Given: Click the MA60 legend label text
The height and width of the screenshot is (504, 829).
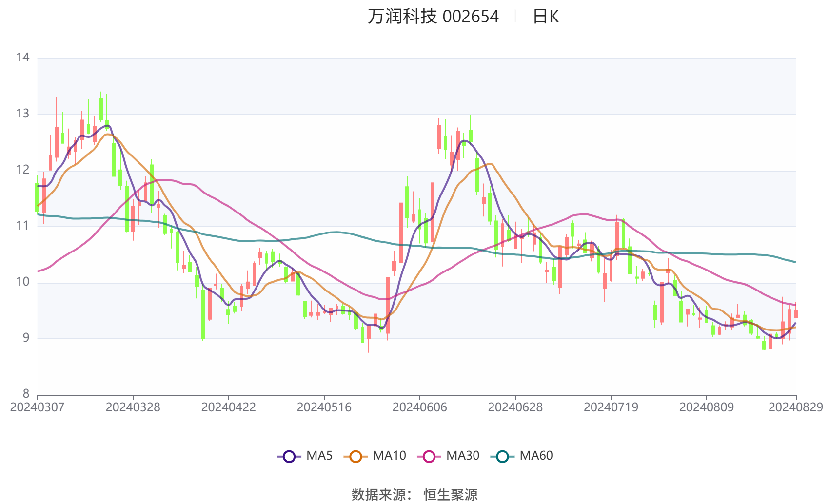Looking at the screenshot, I should (536, 456).
